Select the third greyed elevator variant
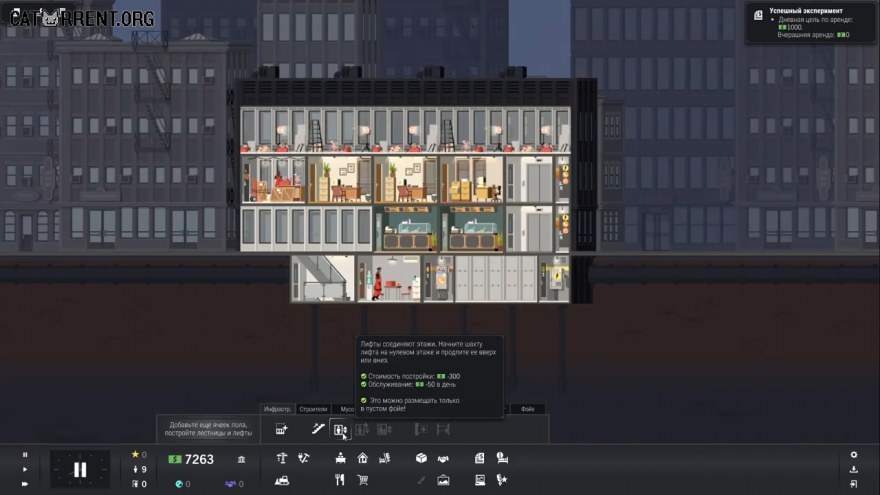 (x=384, y=429)
